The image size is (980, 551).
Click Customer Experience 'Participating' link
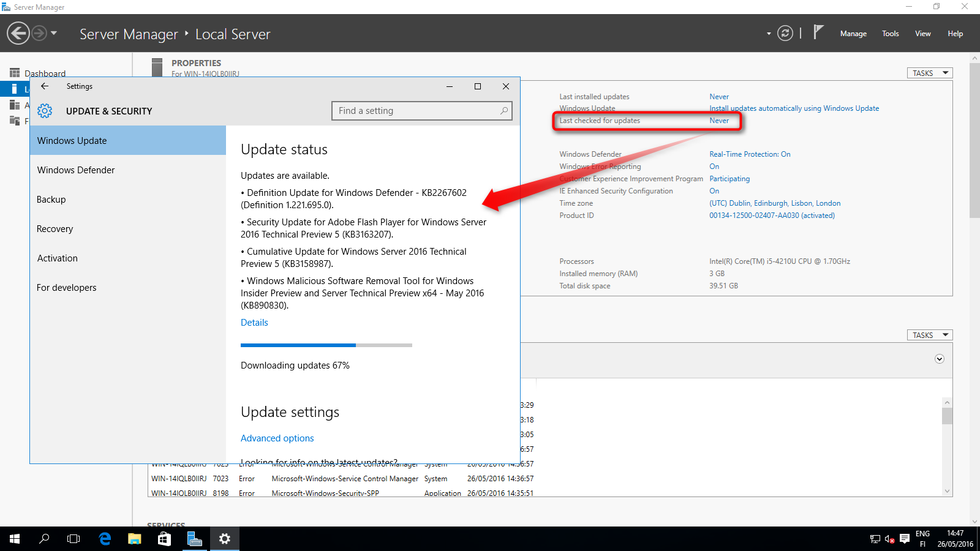pyautogui.click(x=729, y=179)
